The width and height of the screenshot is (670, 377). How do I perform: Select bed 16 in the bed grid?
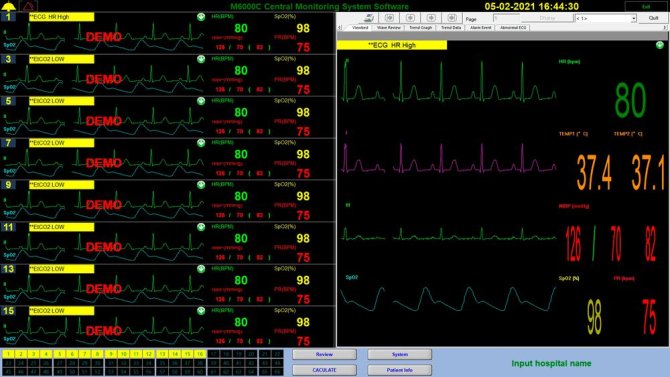(200, 354)
